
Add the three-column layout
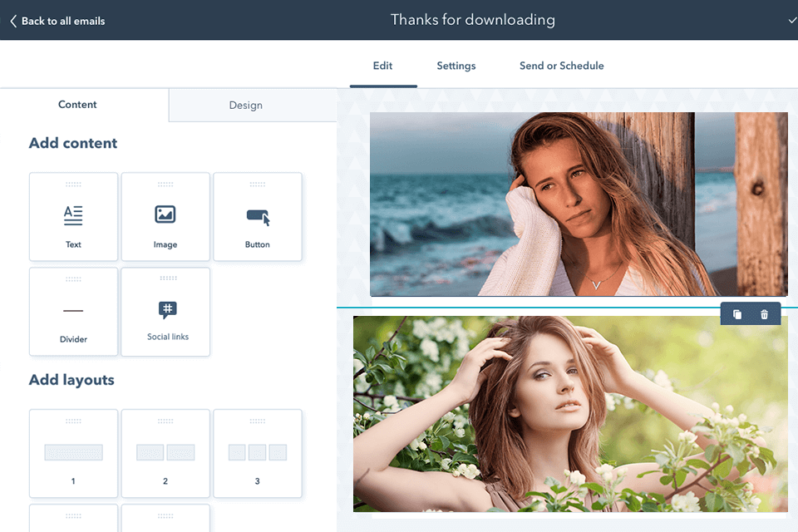[258, 453]
